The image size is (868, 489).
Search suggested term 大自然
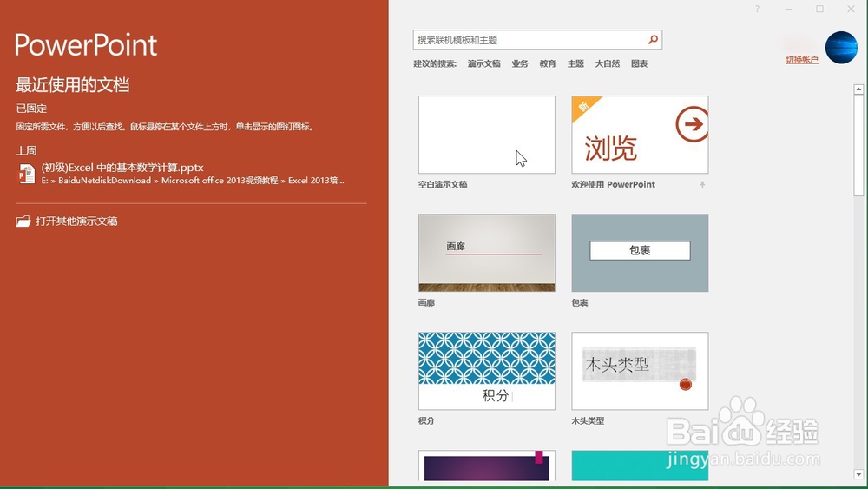pos(608,63)
